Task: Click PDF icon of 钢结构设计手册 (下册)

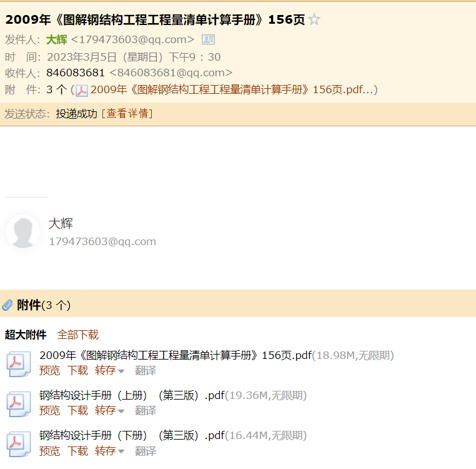Action: pyautogui.click(x=19, y=444)
